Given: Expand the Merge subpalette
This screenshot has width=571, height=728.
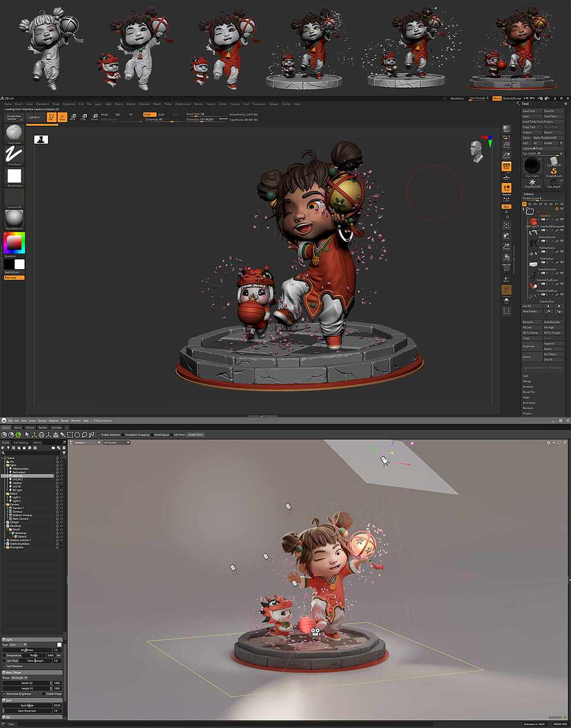Looking at the screenshot, I should click(x=527, y=381).
